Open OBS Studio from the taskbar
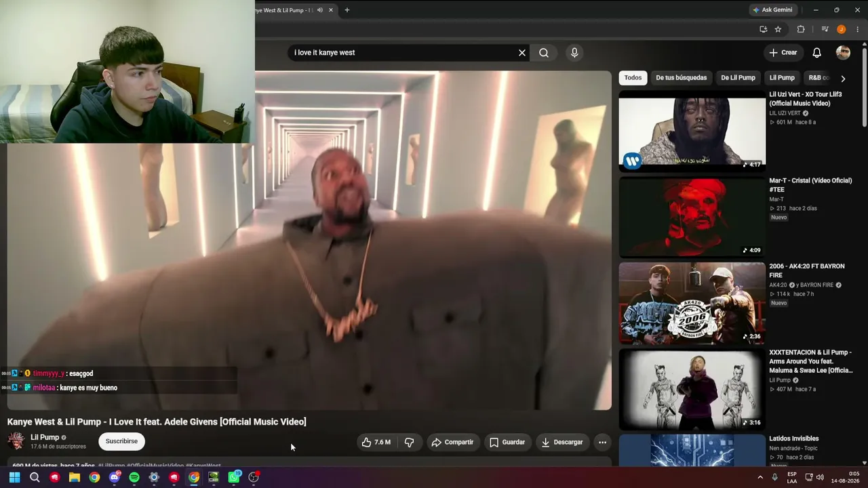 [254, 477]
